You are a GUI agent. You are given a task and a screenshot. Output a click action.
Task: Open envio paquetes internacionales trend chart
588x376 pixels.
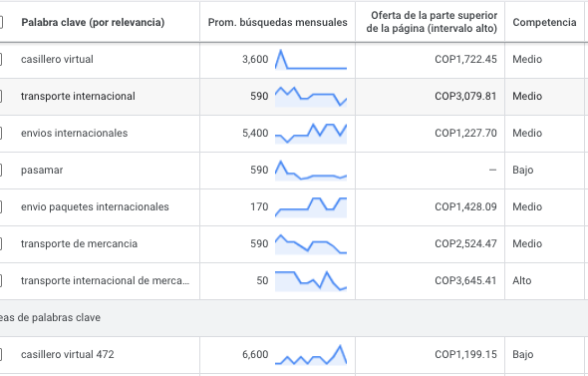click(x=311, y=207)
